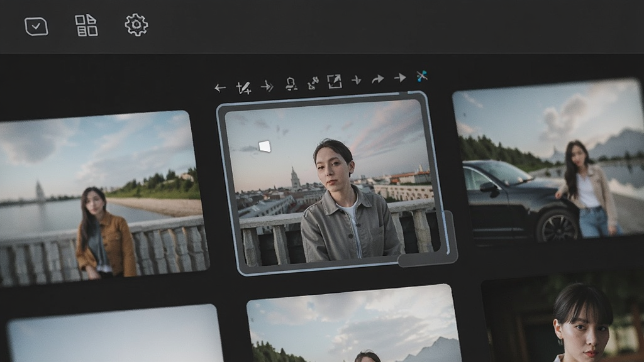Click the left back arrow above selected photo

click(219, 88)
